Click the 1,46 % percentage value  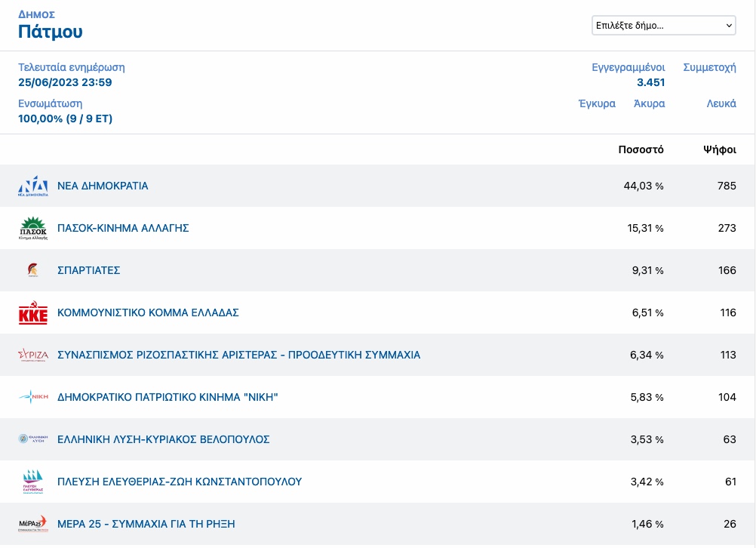tap(648, 524)
